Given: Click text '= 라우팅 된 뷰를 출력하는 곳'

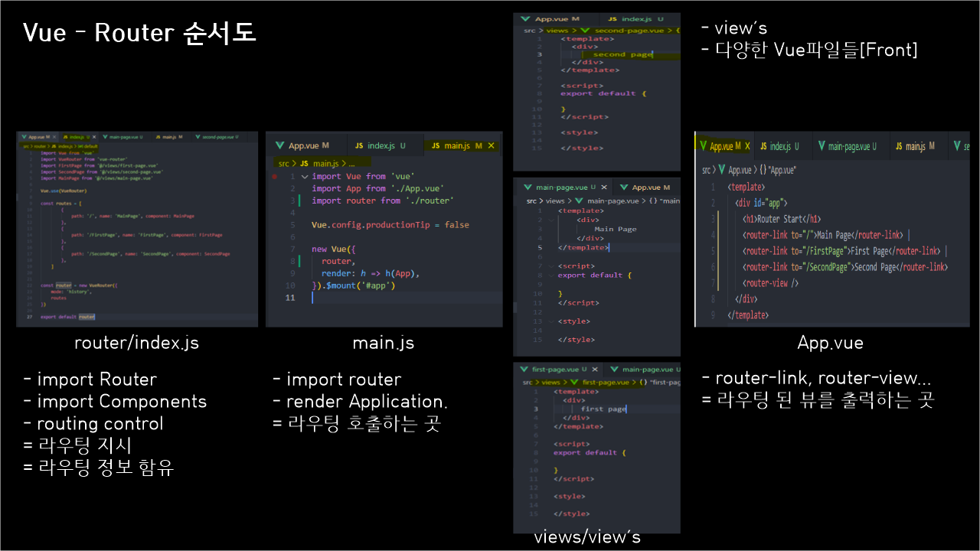Looking at the screenshot, I should [818, 399].
